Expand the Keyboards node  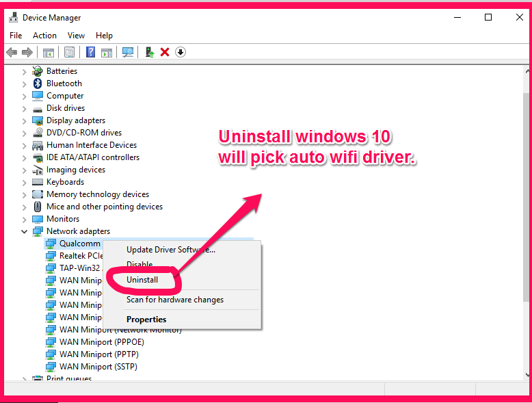click(24, 183)
